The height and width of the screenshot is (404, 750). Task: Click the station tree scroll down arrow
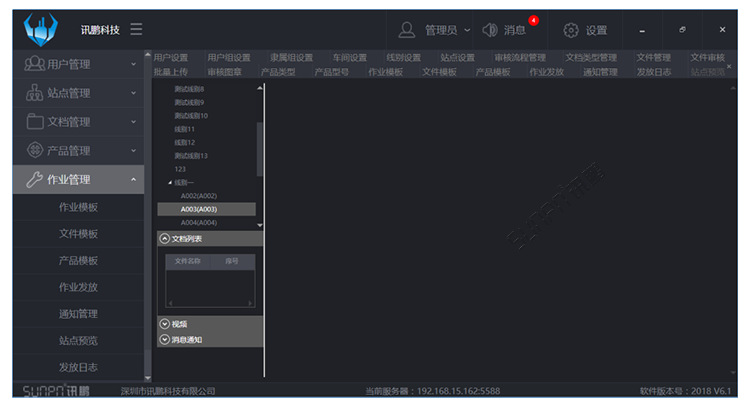point(260,225)
